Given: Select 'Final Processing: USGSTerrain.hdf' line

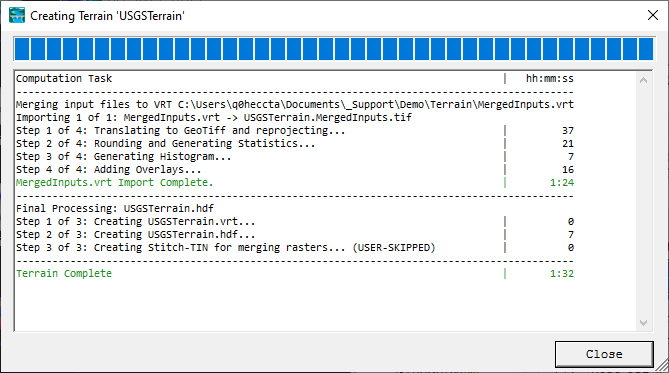Looking at the screenshot, I should point(115,208).
